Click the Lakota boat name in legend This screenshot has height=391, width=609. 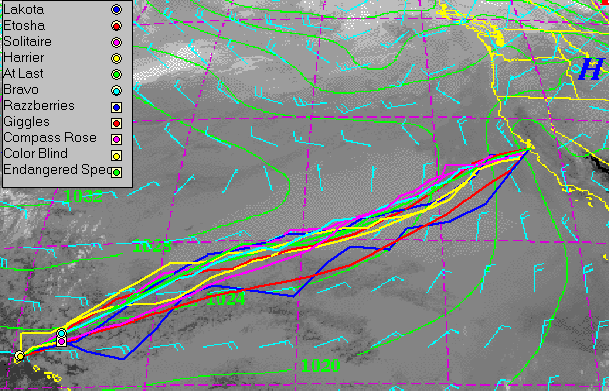point(23,9)
